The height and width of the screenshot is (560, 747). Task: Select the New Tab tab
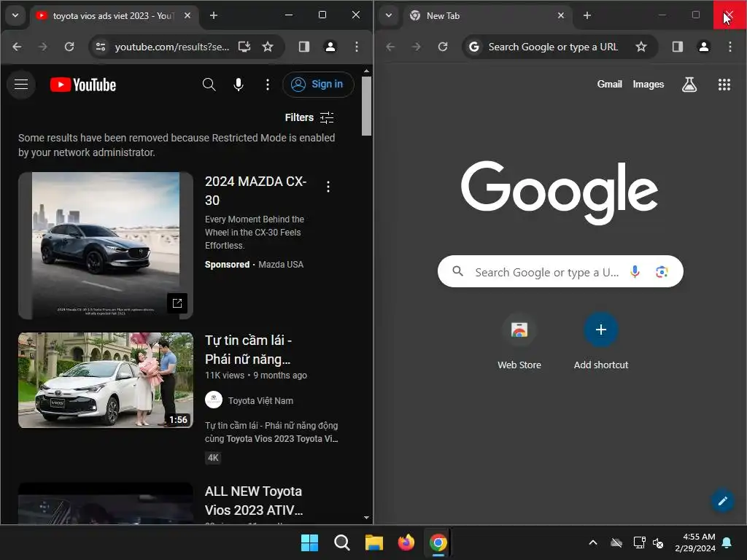(487, 16)
